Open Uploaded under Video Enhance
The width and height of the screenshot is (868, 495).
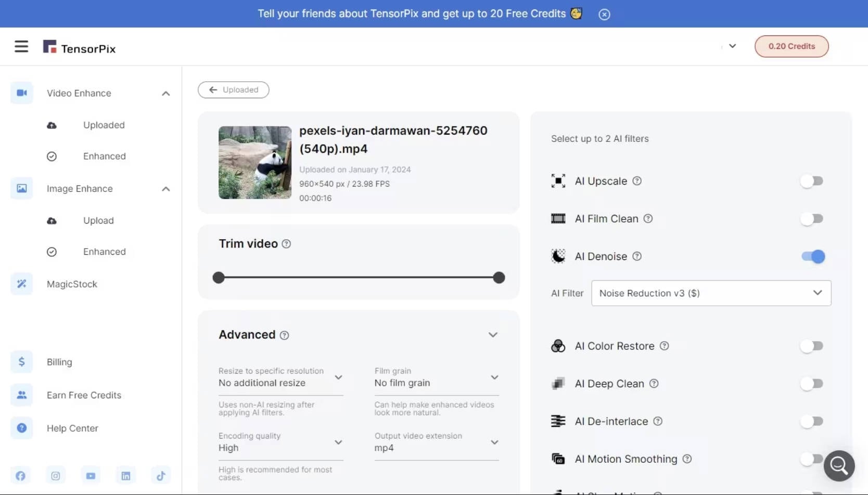(x=104, y=125)
